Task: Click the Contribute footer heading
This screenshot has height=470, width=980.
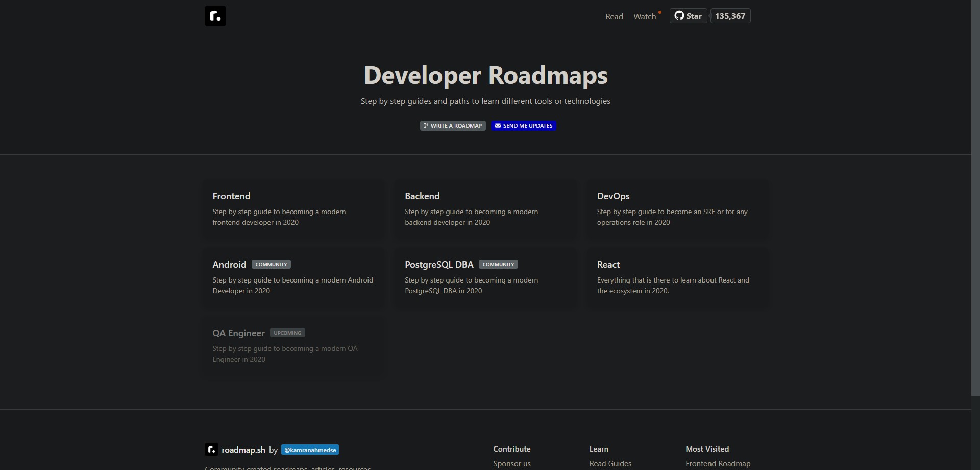Action: [512, 449]
